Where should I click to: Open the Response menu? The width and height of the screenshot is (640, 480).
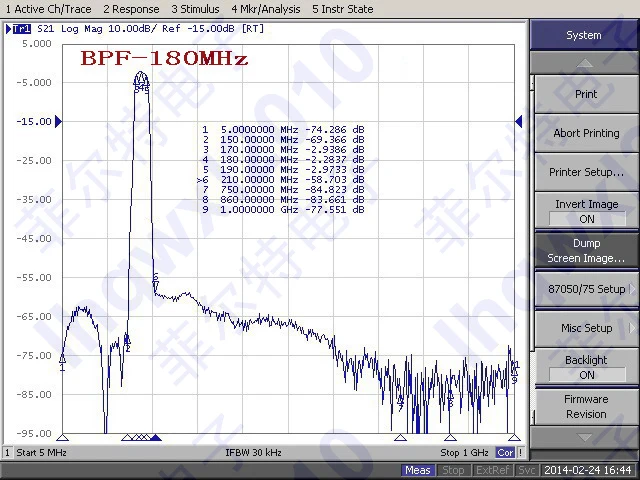click(131, 9)
